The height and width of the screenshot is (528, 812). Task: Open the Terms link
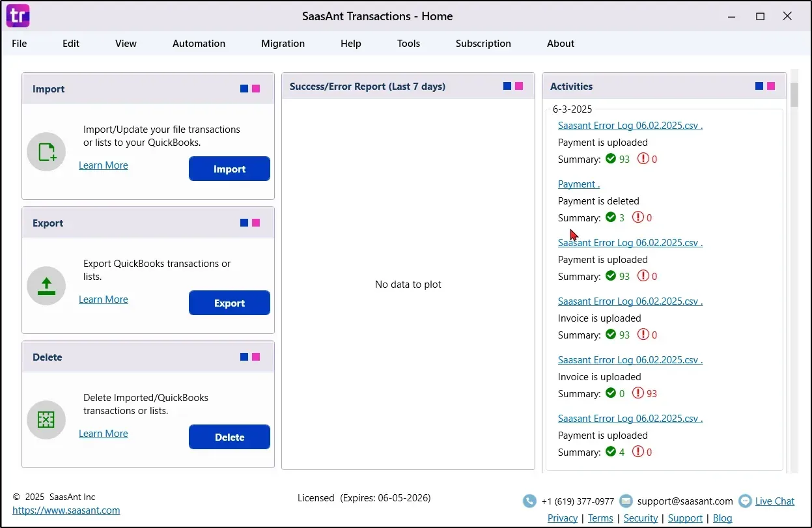[600, 518]
